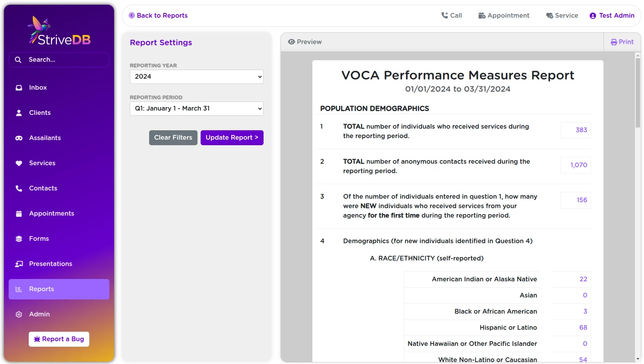Open the Reporting Year dropdown
The height and width of the screenshot is (364, 644).
click(x=196, y=77)
